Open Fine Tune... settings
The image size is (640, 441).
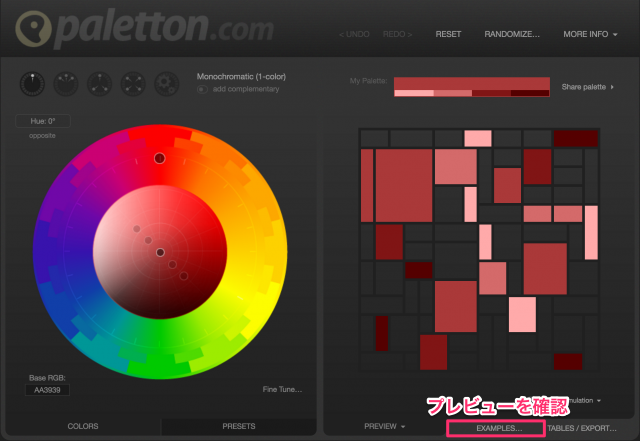[x=282, y=390]
